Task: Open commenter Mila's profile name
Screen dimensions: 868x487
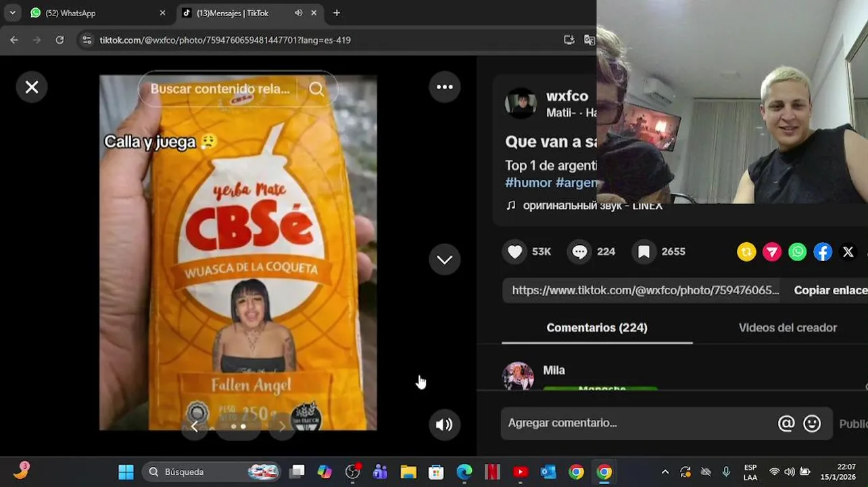Action: tap(554, 370)
